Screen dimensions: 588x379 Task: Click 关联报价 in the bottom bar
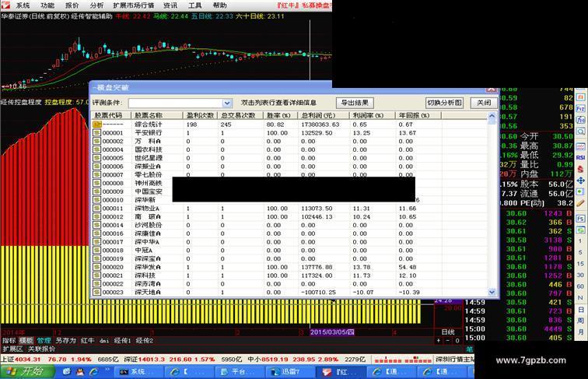click(42, 349)
